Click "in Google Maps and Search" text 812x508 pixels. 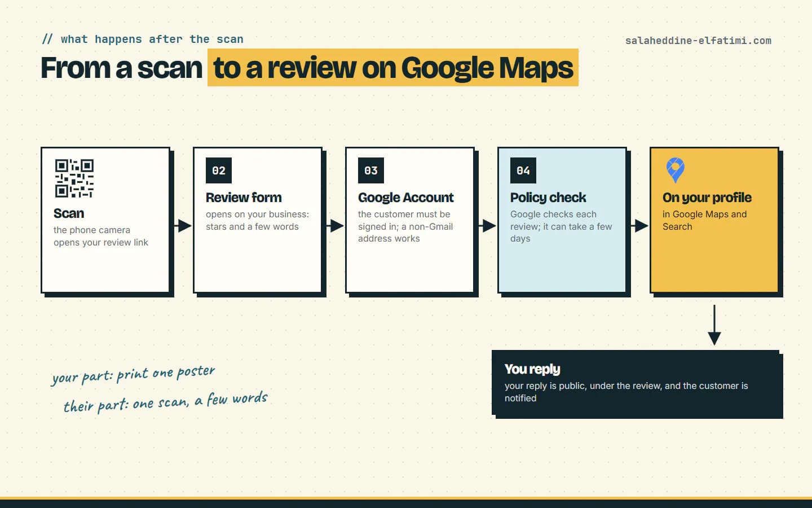[x=704, y=220]
